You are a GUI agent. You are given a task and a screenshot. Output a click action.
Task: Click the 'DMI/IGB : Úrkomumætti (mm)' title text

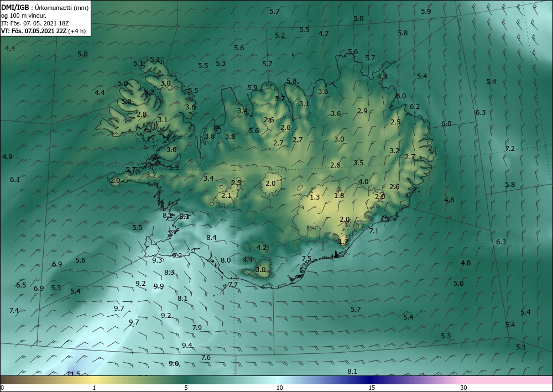coord(45,7)
